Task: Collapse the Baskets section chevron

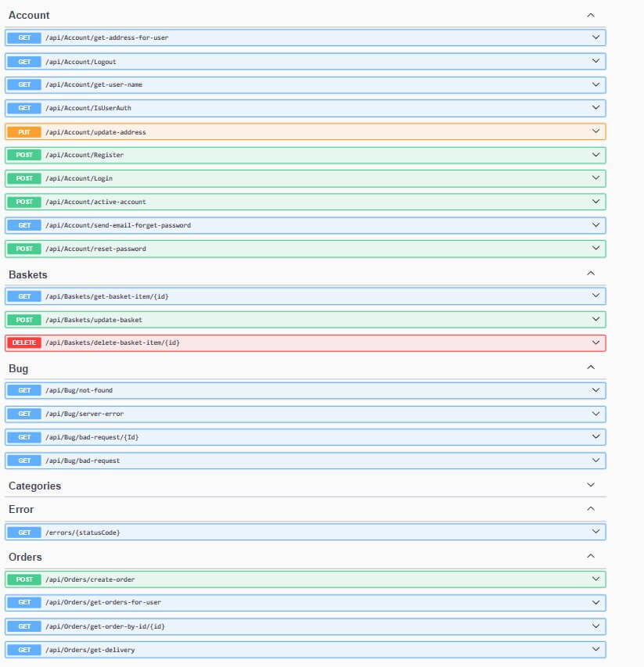Action: 591,274
